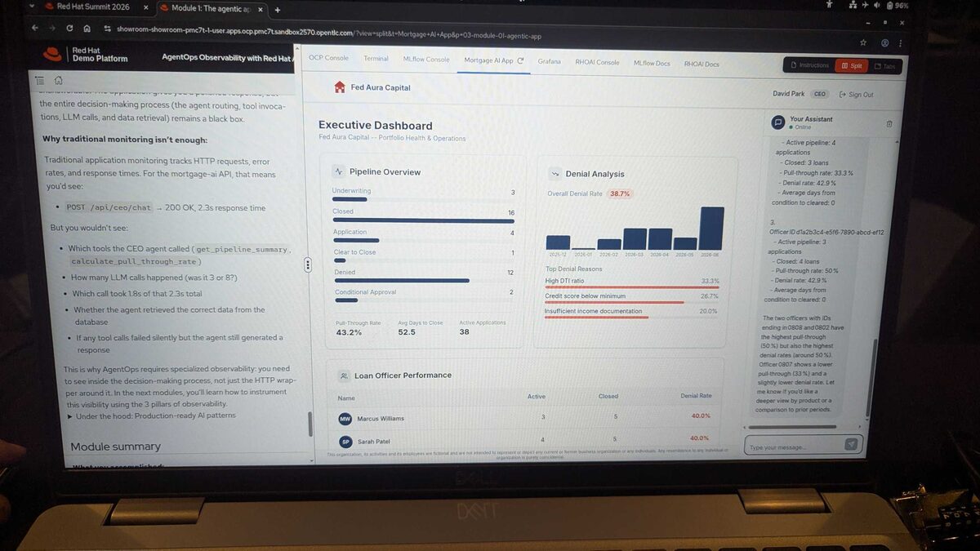The height and width of the screenshot is (551, 980).
Task: Click the Module summary heading
Action: pos(116,447)
